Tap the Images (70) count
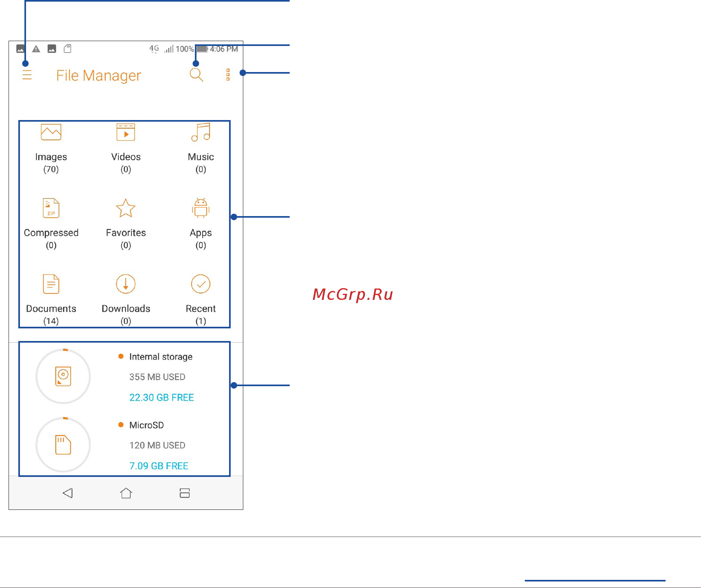 coord(51,169)
